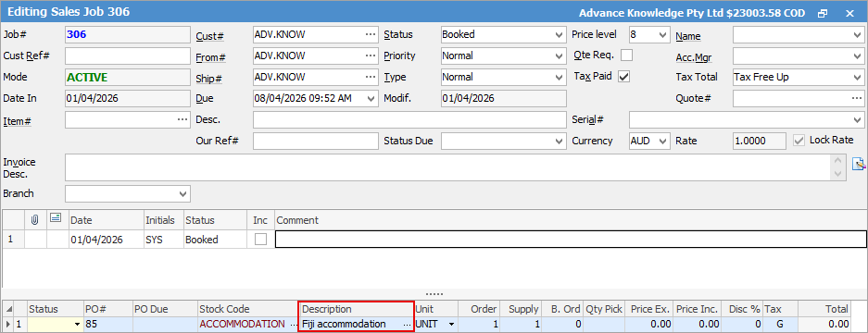Click the splitter dots above stock grid
Image resolution: width=868 pixels, height=333 pixels.
(434, 295)
